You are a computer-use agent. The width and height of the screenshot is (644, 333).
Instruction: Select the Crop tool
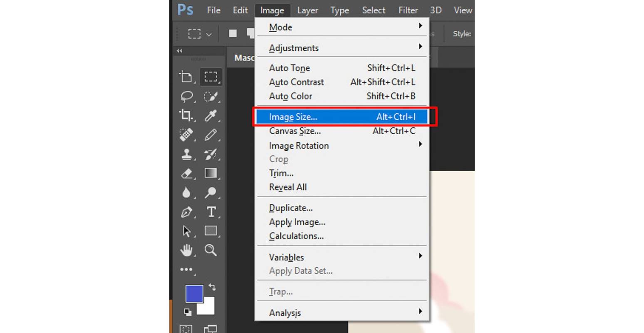186,116
